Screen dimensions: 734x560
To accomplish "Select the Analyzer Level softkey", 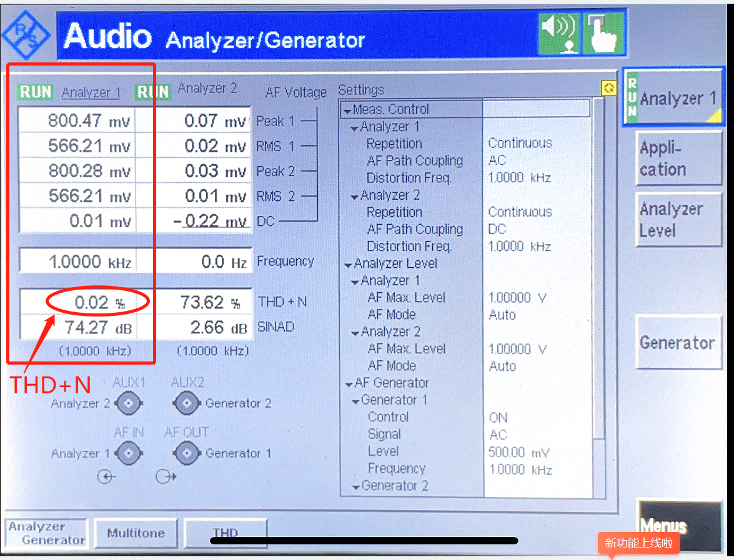I will pos(678,219).
